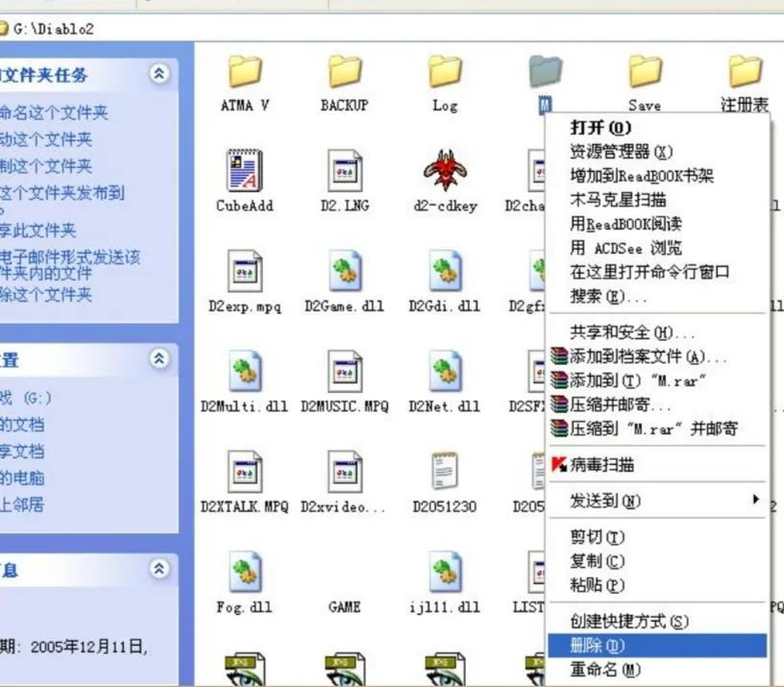Select the ijl11.dll file icon
This screenshot has height=687, width=784.
coord(445,572)
